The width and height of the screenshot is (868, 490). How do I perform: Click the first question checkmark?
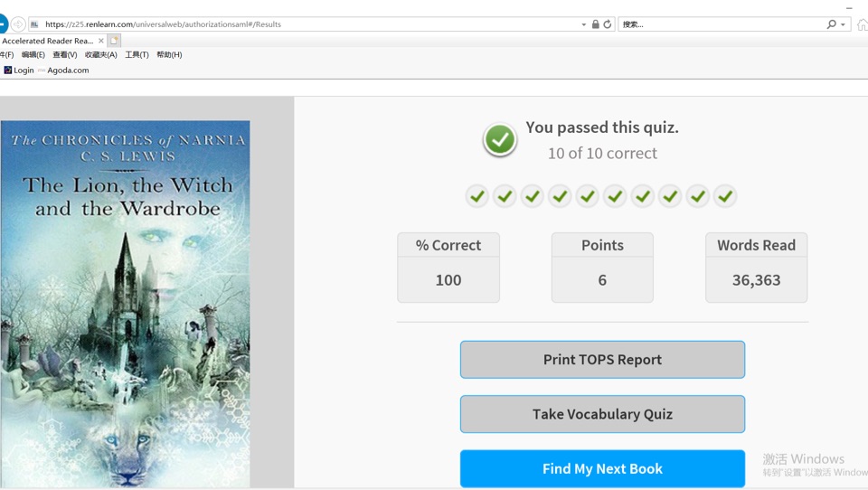pos(477,196)
